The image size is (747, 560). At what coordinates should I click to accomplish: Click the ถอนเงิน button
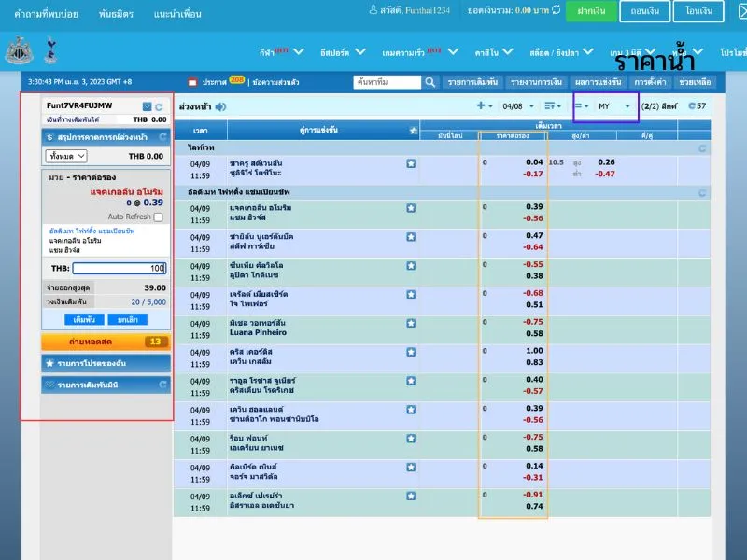[x=645, y=10]
